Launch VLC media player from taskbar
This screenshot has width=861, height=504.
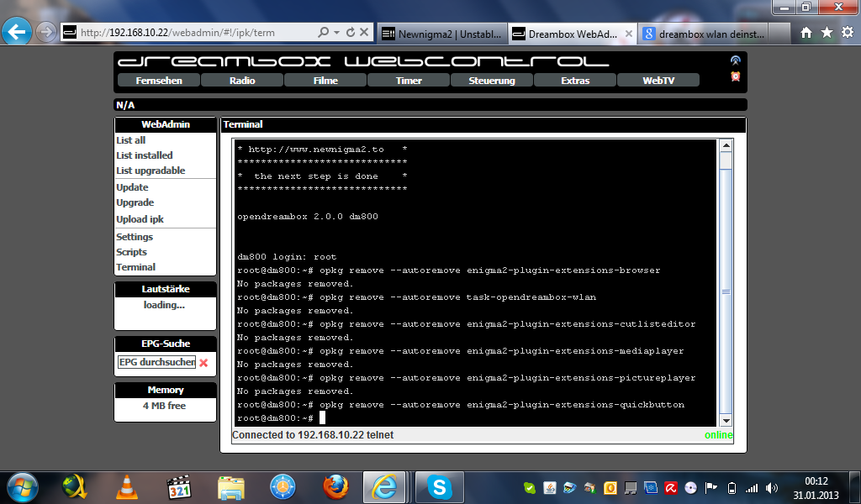coord(127,486)
